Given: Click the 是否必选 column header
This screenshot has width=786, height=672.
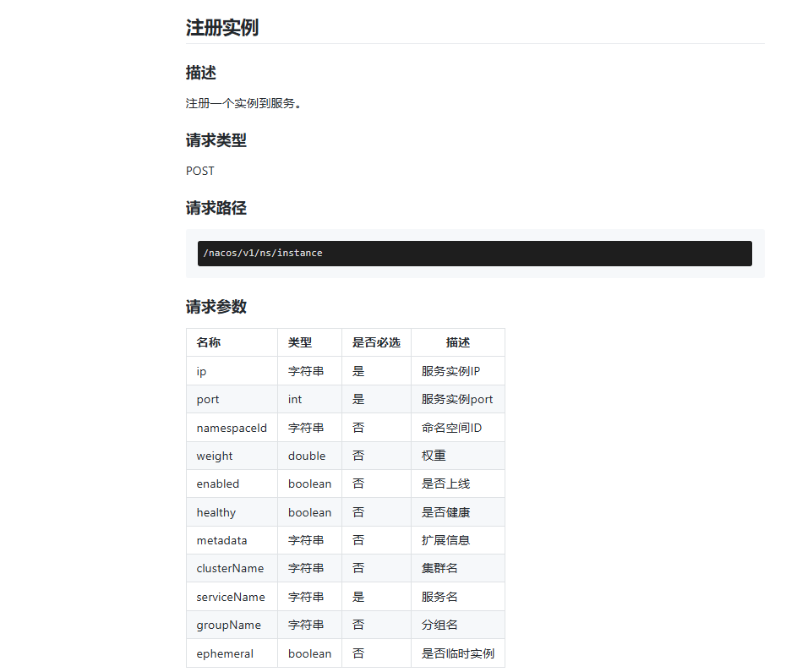Looking at the screenshot, I should 376,342.
